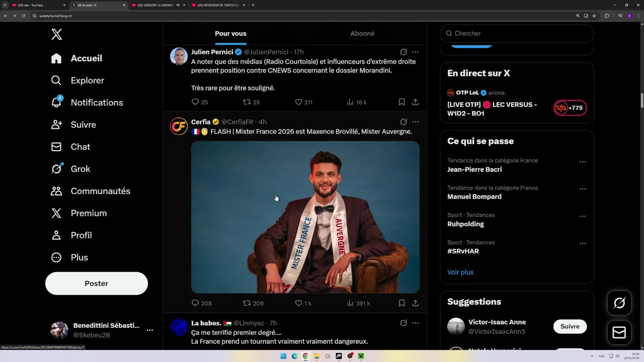Click the Poster button
This screenshot has height=362, width=644.
tap(97, 284)
